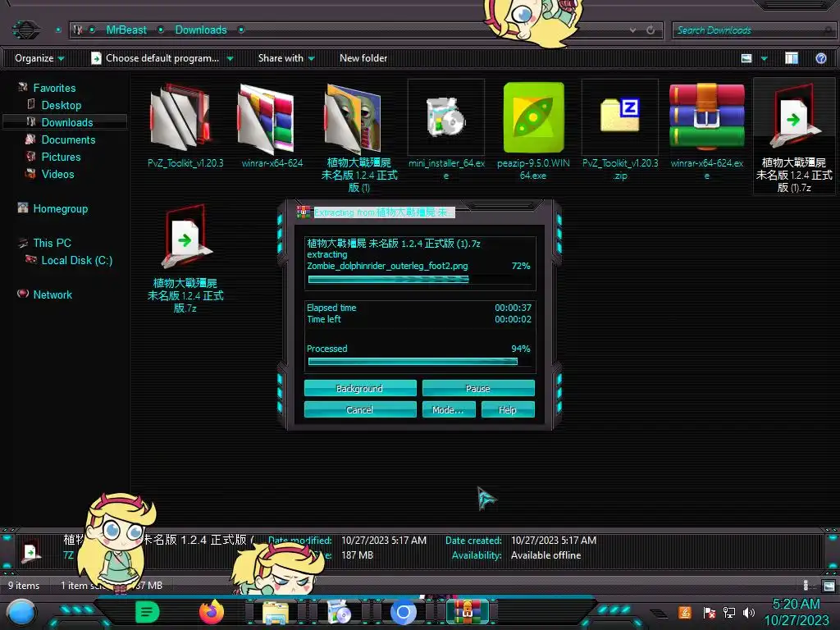Click the 72% file extraction progress bar
Viewport: 840px width, 630px height.
pyautogui.click(x=421, y=279)
